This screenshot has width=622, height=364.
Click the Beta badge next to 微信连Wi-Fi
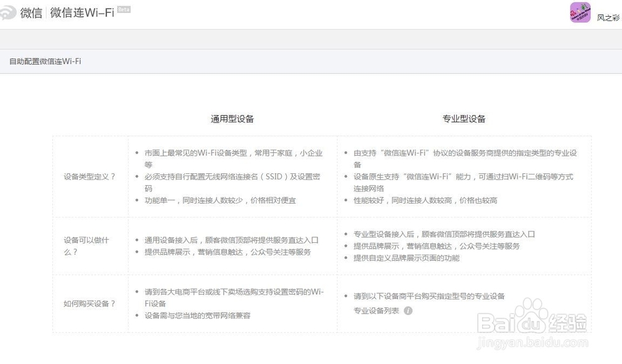pos(122,9)
